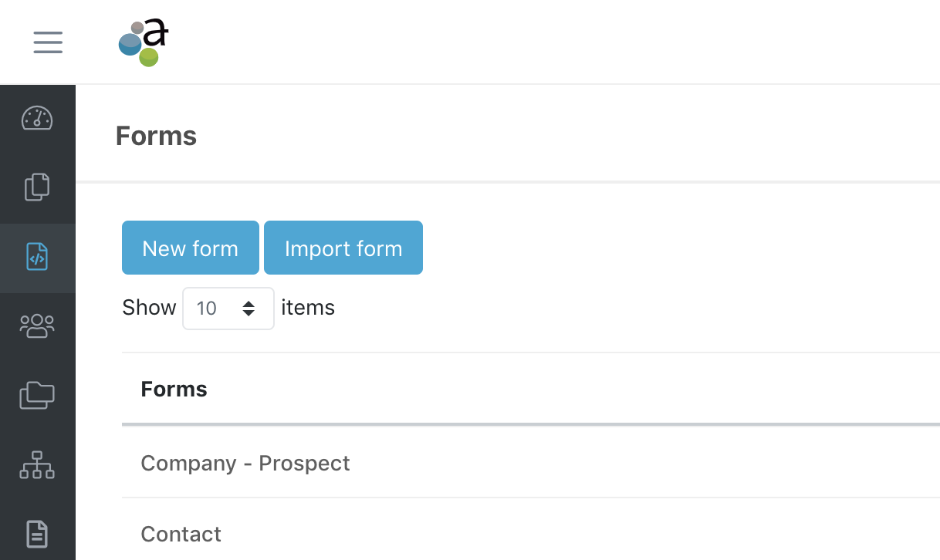940x560 pixels.
Task: Open the Contact form row
Action: (531, 532)
